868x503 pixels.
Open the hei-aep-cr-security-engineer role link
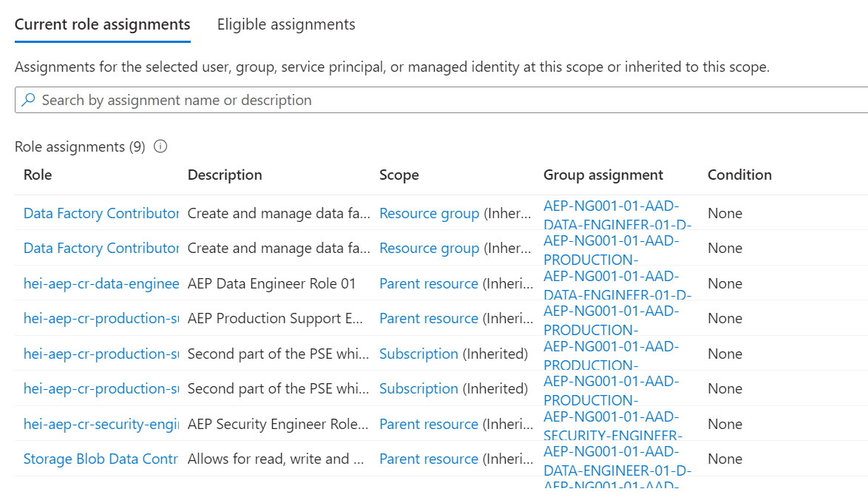(x=101, y=424)
